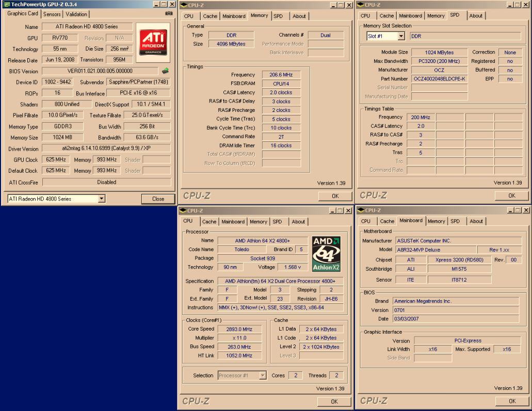The width and height of the screenshot is (532, 411).
Task: Click the Subvendor Sapphire/PCPartner field
Action: click(x=138, y=82)
